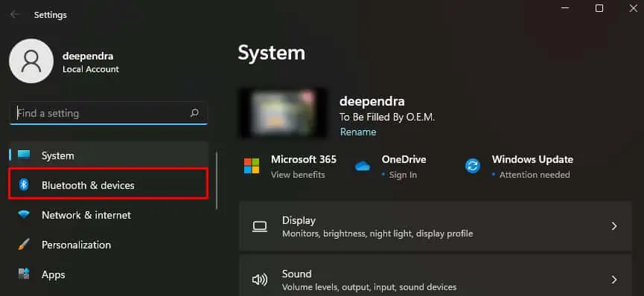Open the System category in sidebar
This screenshot has width=644, height=296.
click(109, 155)
